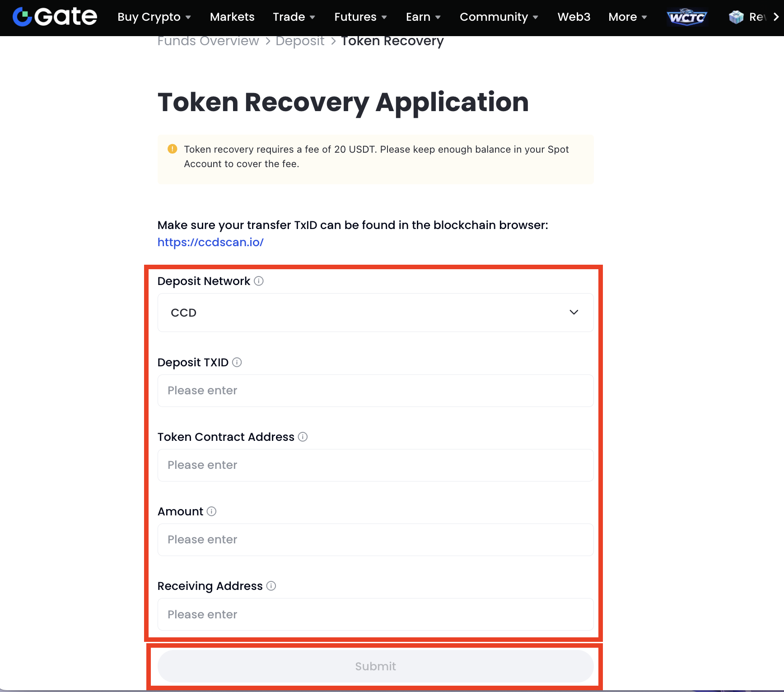This screenshot has width=784, height=692.
Task: Expand the Buy Crypto menu
Action: (154, 17)
